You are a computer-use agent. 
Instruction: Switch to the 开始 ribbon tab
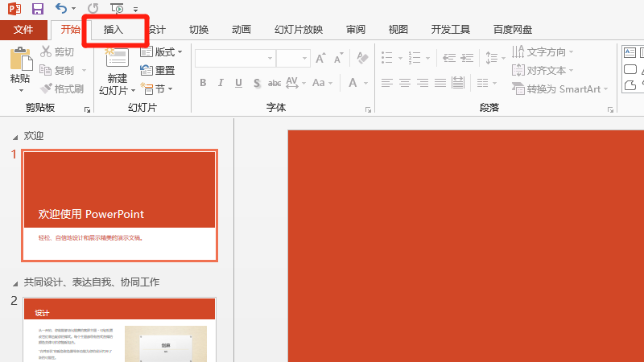(x=70, y=30)
